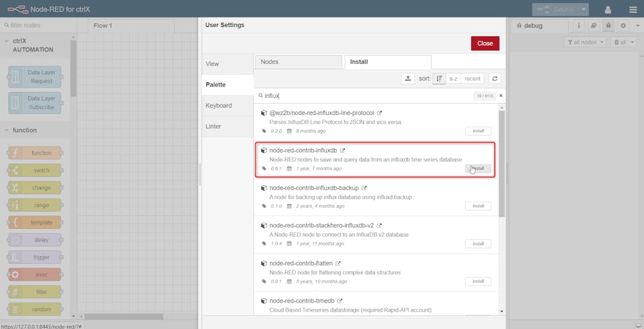Open the sidebar tabs dropdown arrow

pos(638,26)
